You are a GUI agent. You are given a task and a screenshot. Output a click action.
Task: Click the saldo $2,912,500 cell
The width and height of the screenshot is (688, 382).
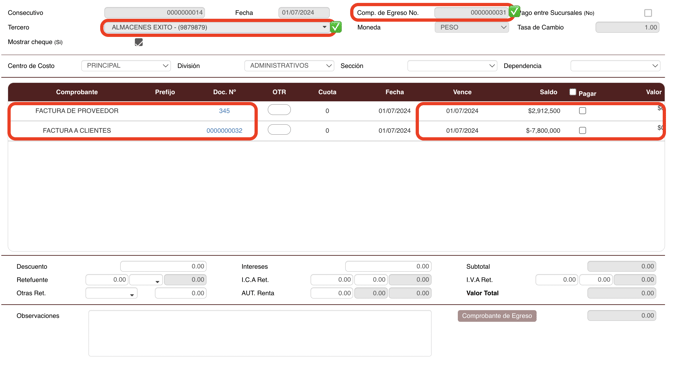click(x=544, y=111)
